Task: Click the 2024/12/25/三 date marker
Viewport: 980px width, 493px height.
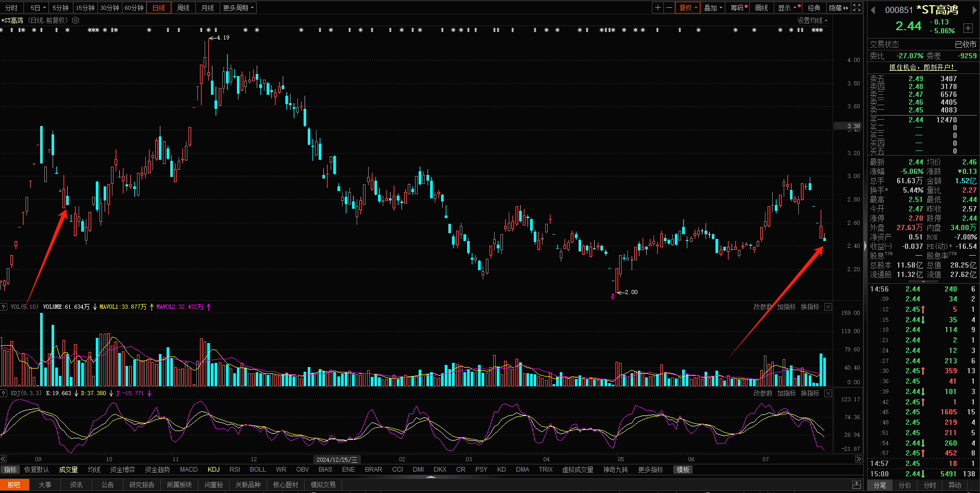Action: [x=337, y=460]
